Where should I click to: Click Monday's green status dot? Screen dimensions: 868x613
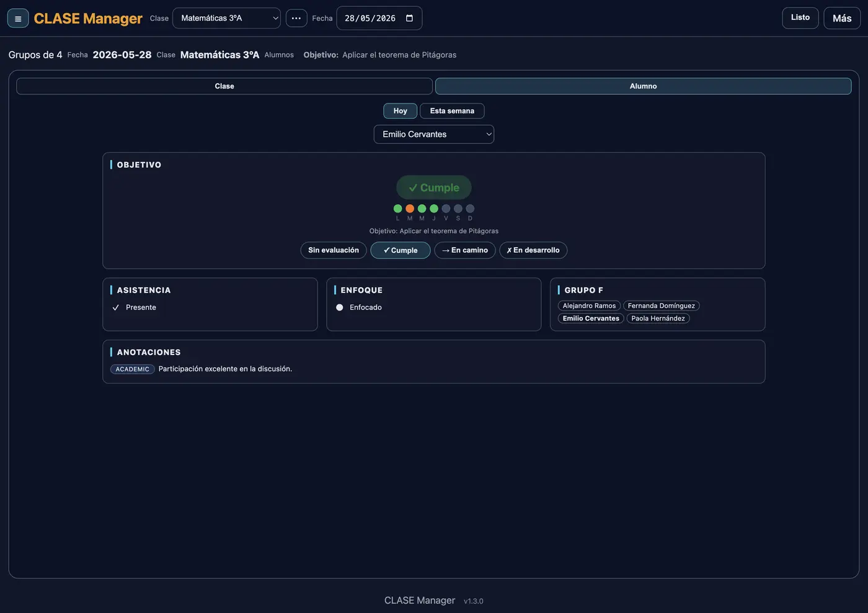397,209
